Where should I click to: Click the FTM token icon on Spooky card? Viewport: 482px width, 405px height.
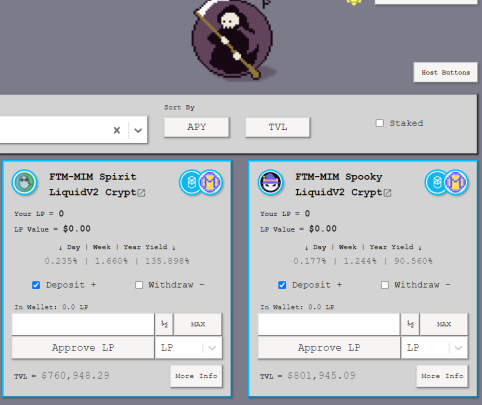point(437,182)
